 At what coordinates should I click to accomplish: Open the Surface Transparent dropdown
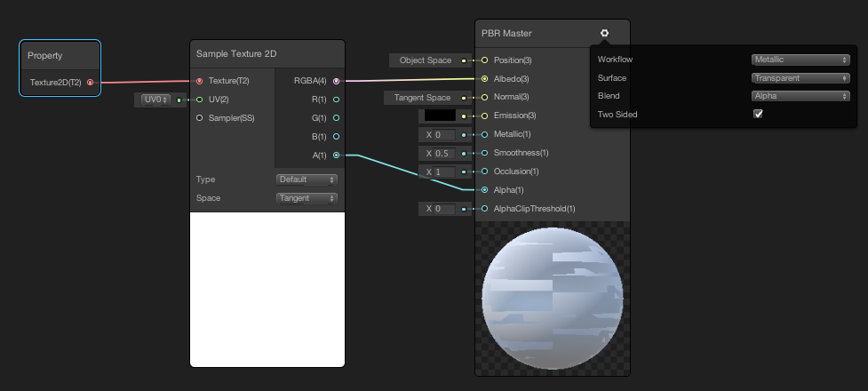800,78
